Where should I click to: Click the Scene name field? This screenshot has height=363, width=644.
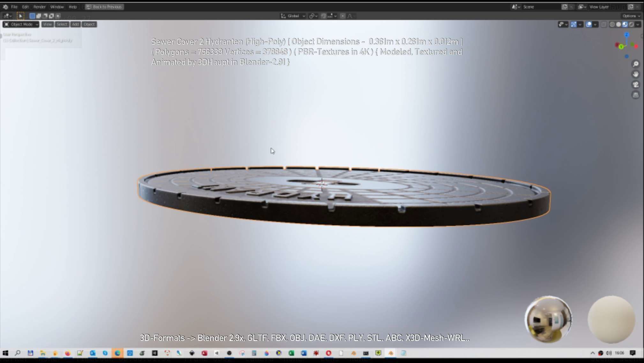pyautogui.click(x=541, y=7)
